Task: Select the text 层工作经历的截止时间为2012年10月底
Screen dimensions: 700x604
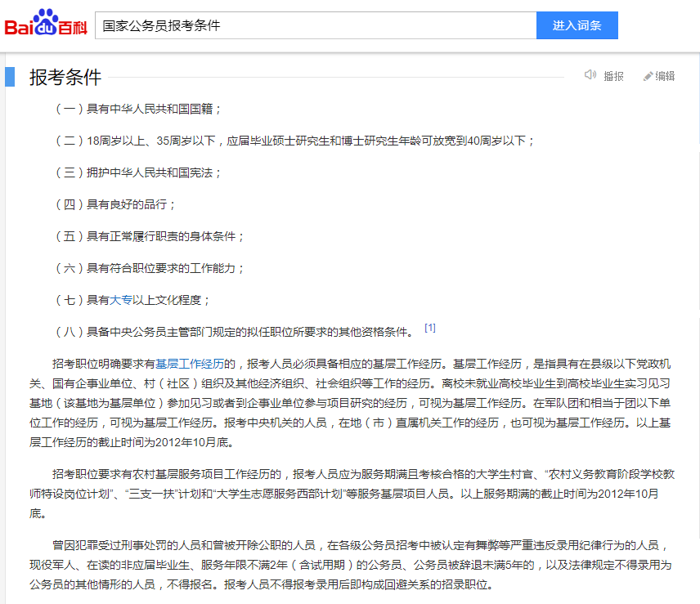Action: pyautogui.click(x=131, y=442)
